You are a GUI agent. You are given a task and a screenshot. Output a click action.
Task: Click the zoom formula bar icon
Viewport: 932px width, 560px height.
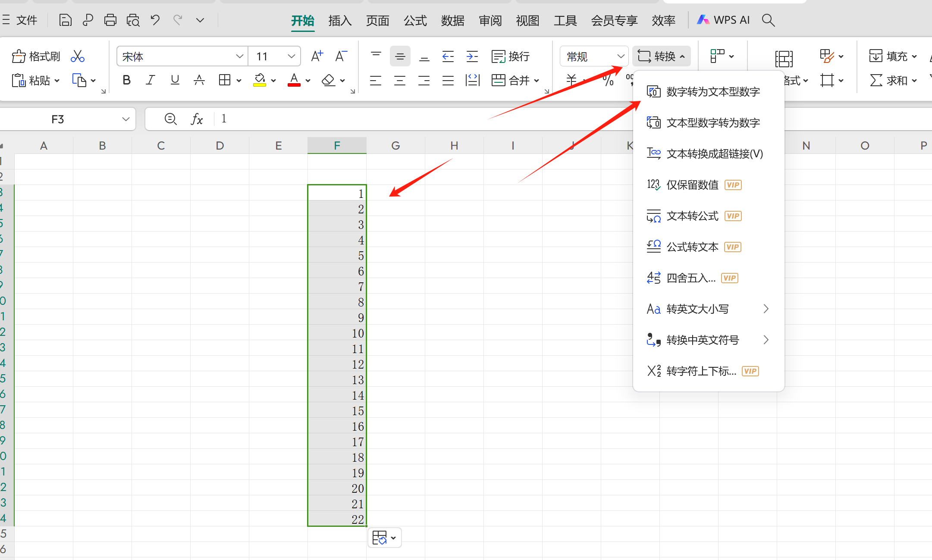pos(171,119)
